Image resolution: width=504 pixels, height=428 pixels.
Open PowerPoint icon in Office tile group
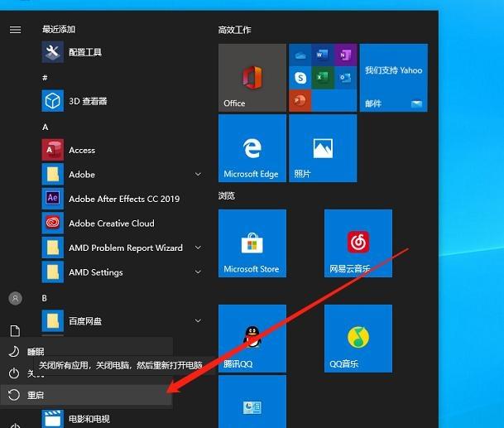(x=300, y=100)
